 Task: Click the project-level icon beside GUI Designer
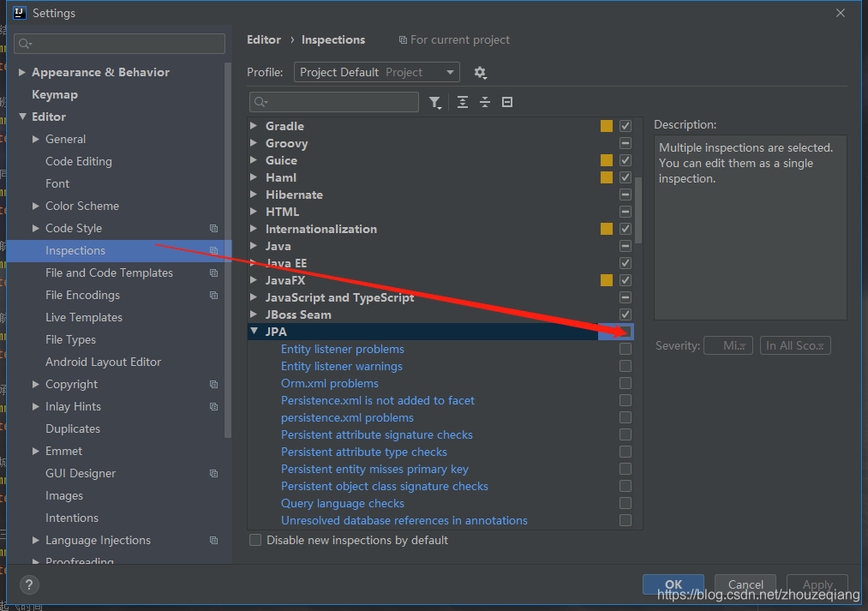(x=213, y=474)
